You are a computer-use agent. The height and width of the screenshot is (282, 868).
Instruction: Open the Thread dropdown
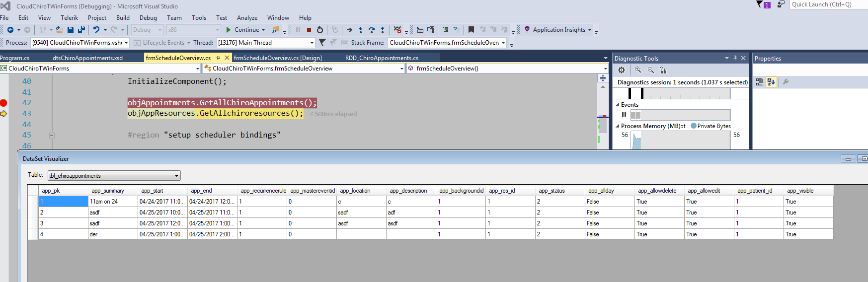[312, 43]
